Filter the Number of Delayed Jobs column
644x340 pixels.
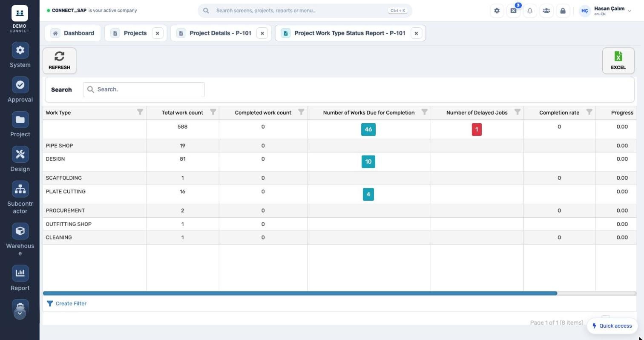(x=517, y=112)
